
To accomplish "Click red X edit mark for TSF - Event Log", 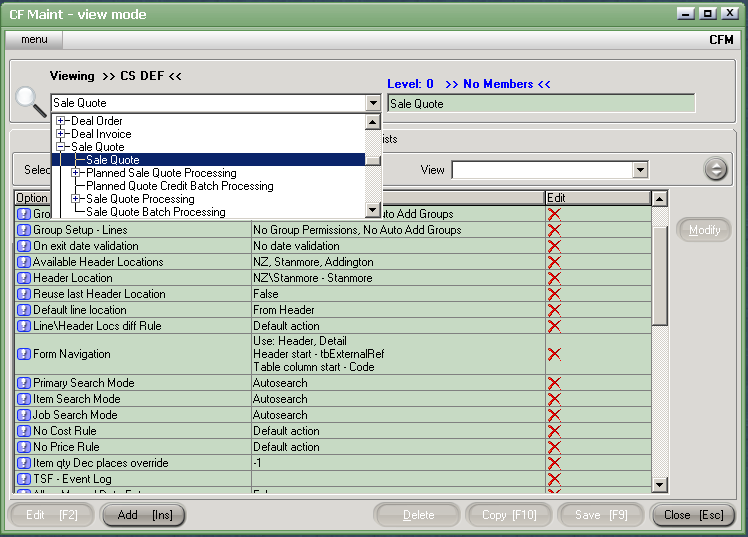I will coord(554,479).
